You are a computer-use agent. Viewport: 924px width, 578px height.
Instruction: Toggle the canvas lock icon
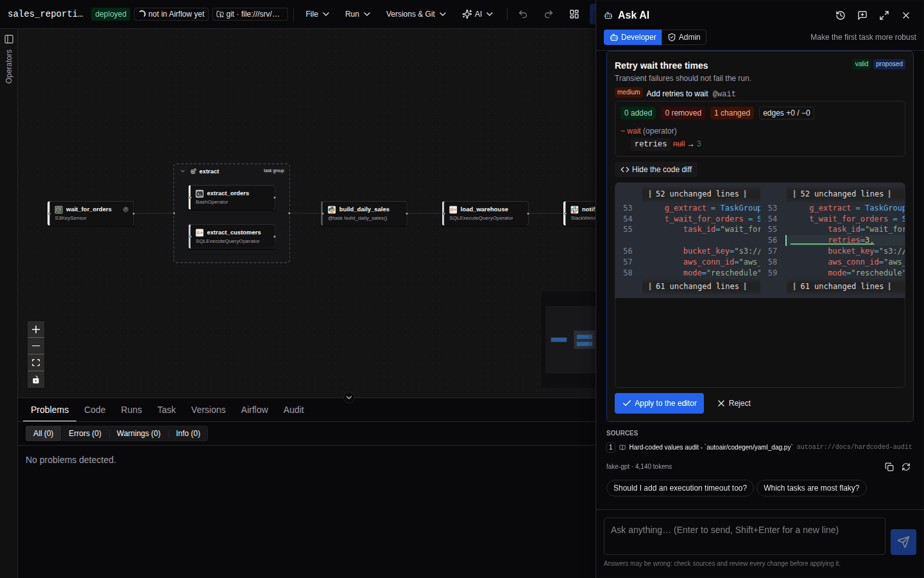(36, 380)
